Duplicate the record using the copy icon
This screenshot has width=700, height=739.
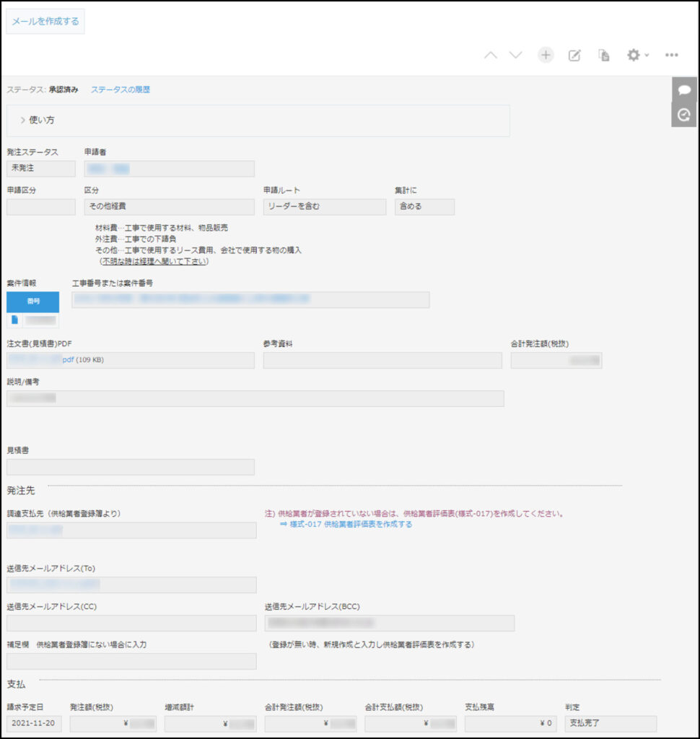604,56
